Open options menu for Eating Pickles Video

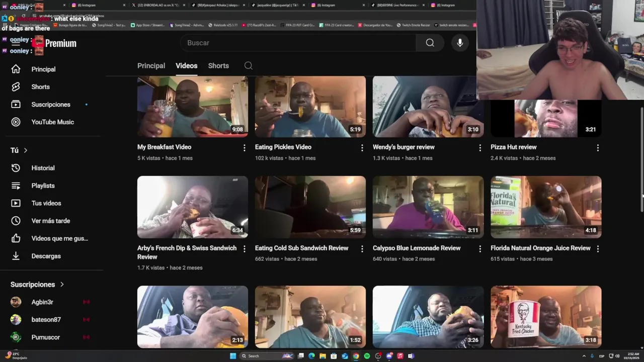362,148
